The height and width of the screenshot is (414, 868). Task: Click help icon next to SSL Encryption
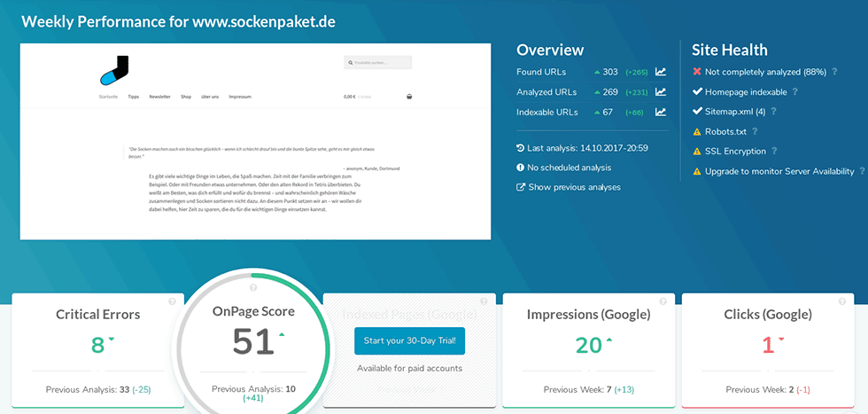774,152
